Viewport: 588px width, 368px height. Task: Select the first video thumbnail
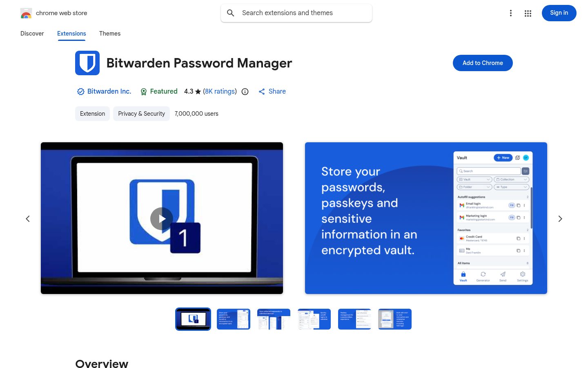(x=193, y=319)
